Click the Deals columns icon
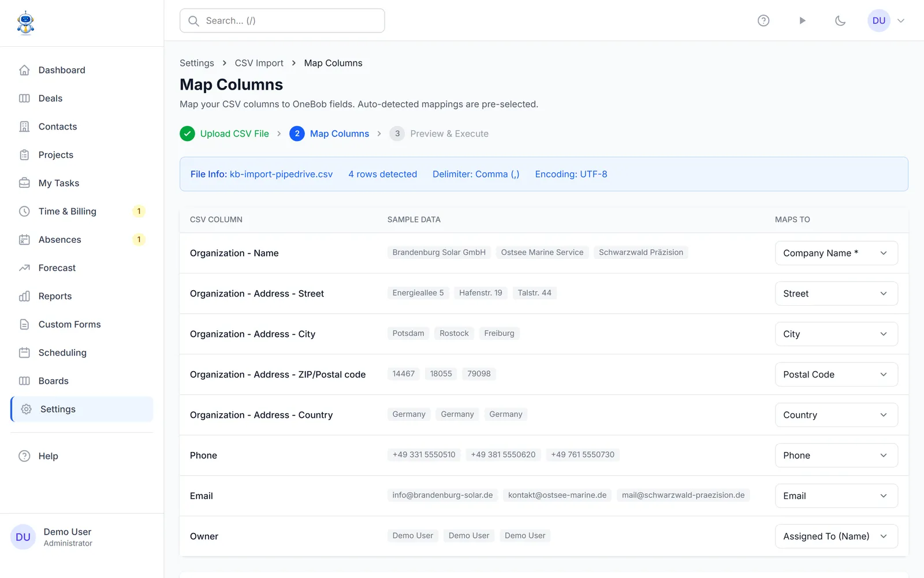924x578 pixels. (24, 98)
